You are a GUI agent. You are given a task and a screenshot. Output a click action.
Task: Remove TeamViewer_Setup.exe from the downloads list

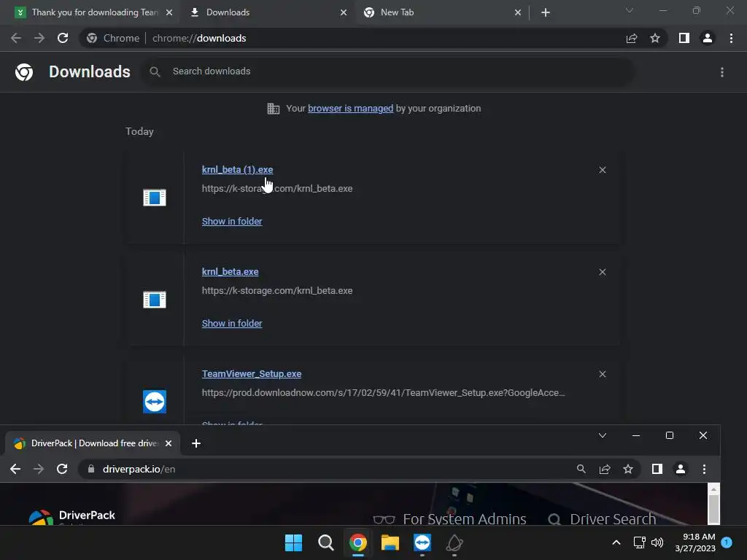[x=603, y=374]
